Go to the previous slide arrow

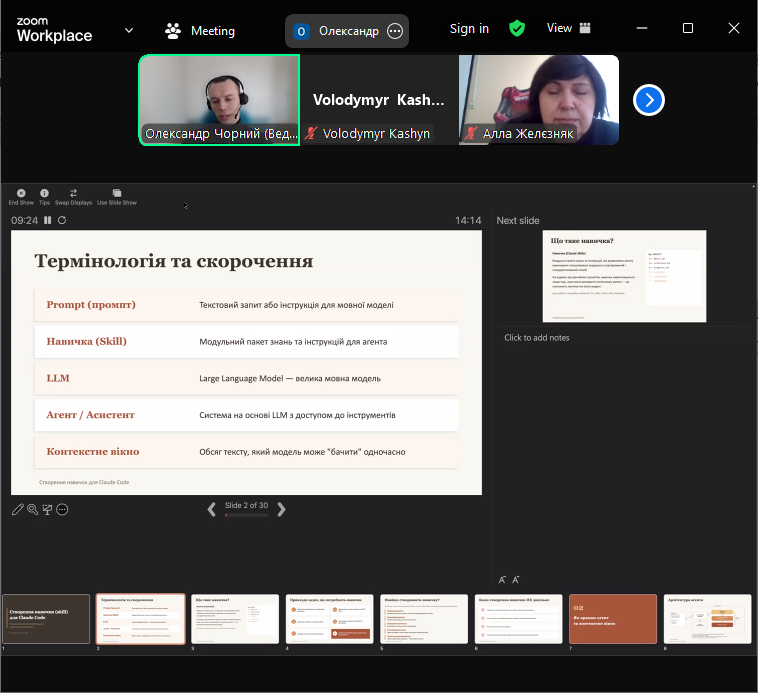click(x=211, y=509)
